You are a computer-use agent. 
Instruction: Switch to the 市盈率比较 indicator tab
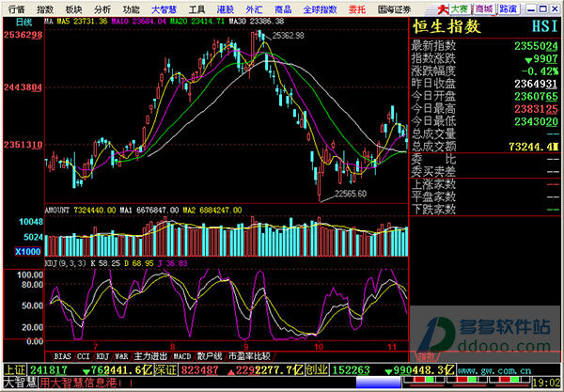pyautogui.click(x=249, y=357)
